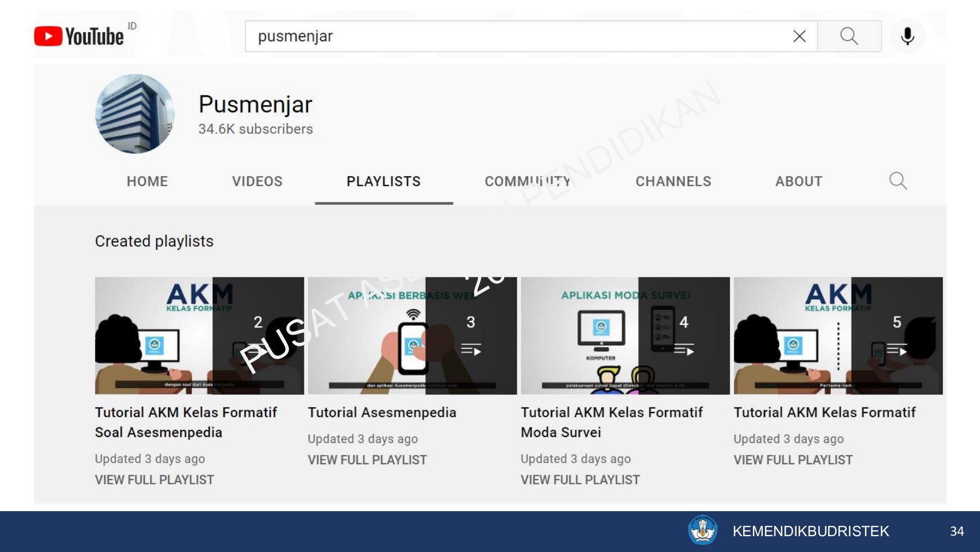
Task: Select the Playlists tab
Action: click(x=383, y=181)
